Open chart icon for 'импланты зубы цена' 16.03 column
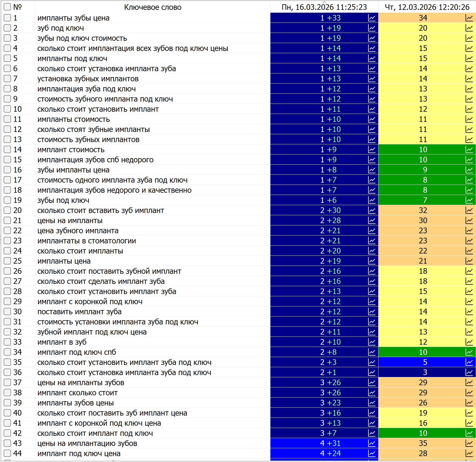This screenshot has width=476, height=462. coord(372,18)
